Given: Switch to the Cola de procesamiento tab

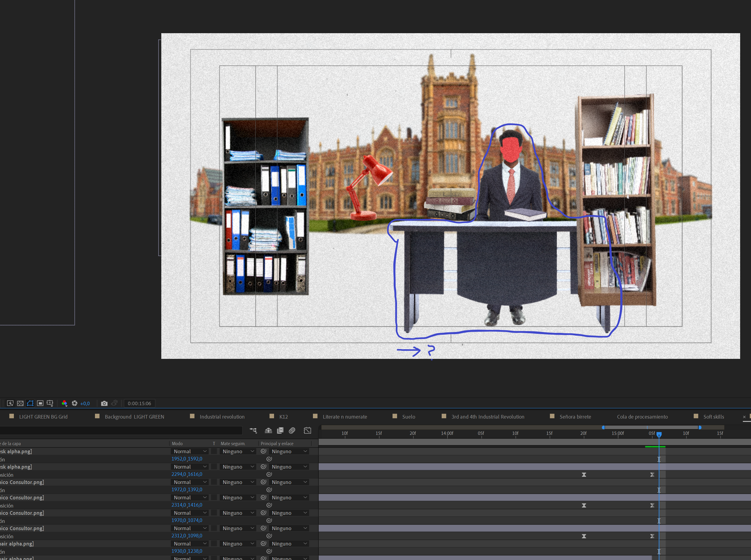Looking at the screenshot, I should (642, 417).
